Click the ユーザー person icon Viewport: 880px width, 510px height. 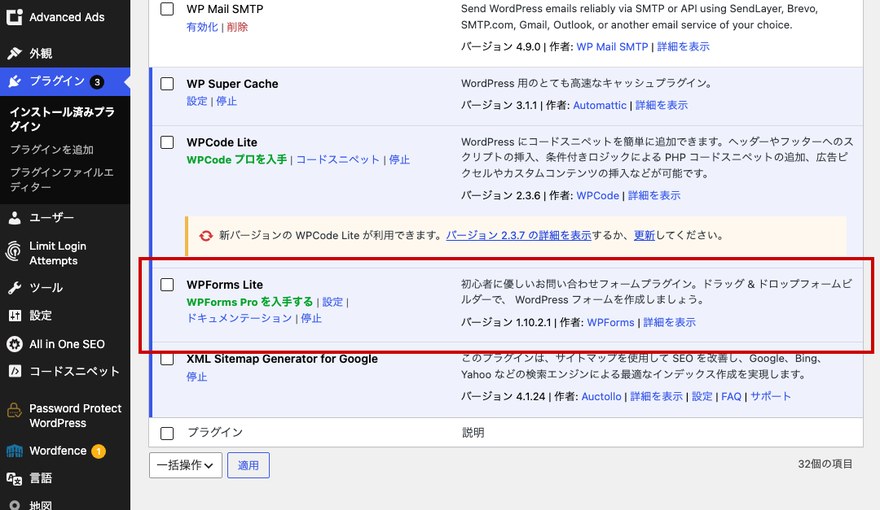15,218
